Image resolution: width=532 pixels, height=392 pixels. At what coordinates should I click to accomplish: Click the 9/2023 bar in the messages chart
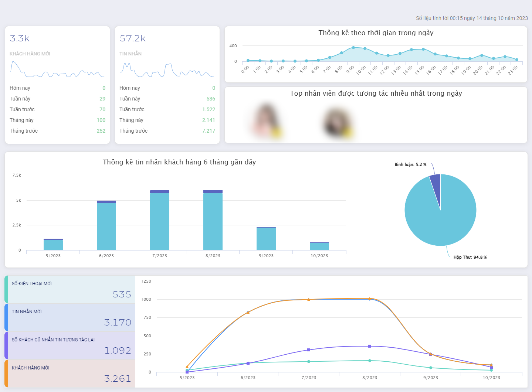[x=266, y=239]
